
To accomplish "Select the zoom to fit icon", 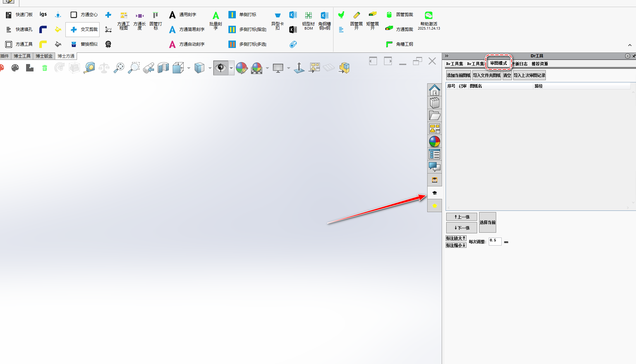I will coord(119,68).
